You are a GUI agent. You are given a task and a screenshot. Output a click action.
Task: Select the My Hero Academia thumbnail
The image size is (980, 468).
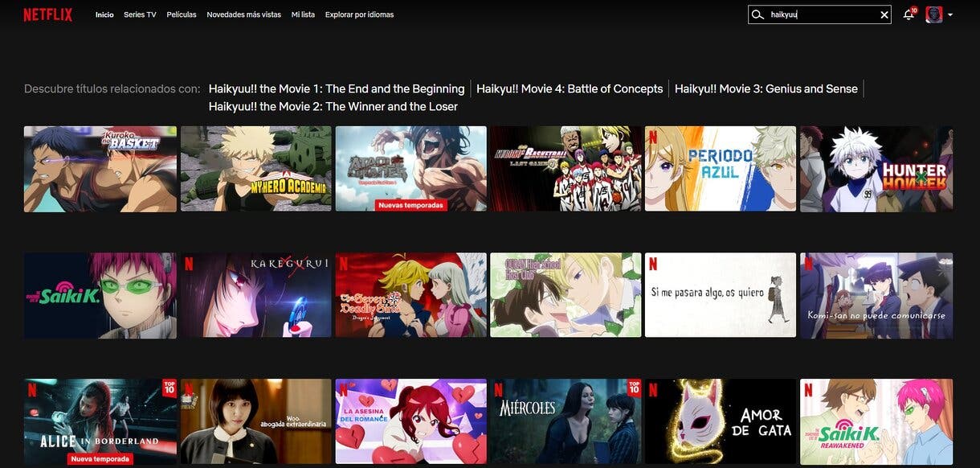tap(255, 169)
